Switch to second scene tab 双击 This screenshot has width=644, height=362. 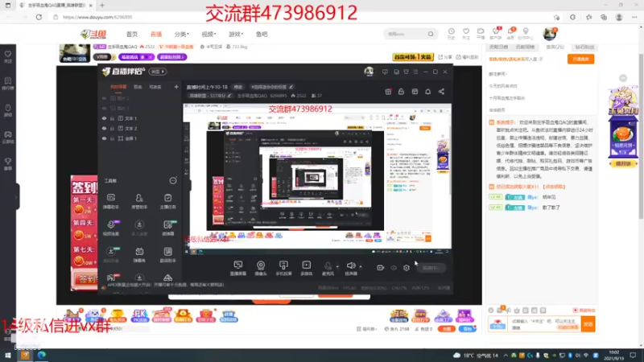pos(138,87)
